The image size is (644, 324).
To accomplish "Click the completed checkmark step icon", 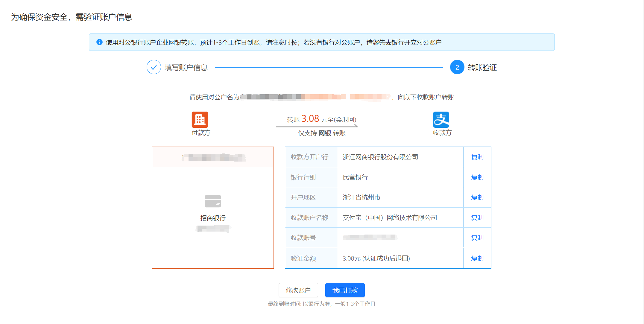I will point(154,67).
